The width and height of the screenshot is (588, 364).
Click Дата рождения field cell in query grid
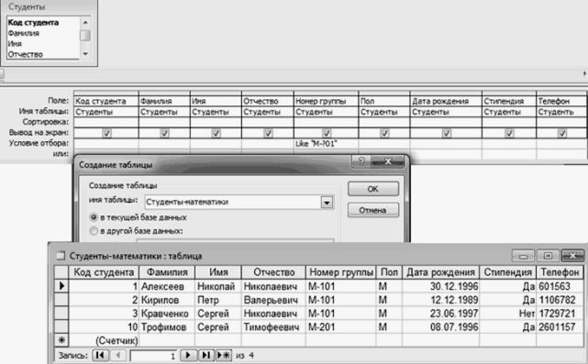tap(446, 101)
